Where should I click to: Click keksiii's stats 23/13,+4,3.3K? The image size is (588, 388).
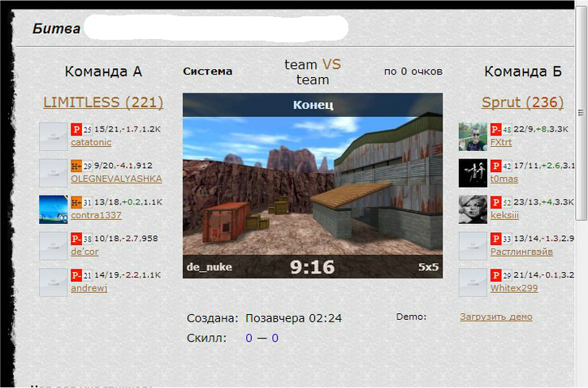(x=543, y=202)
